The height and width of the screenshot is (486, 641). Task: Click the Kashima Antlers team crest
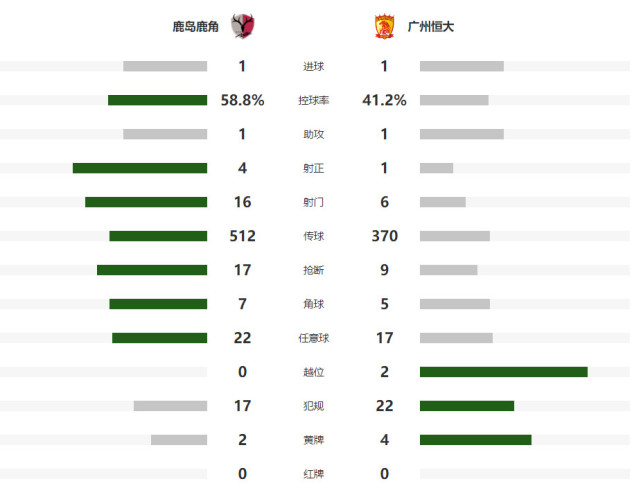pyautogui.click(x=243, y=26)
